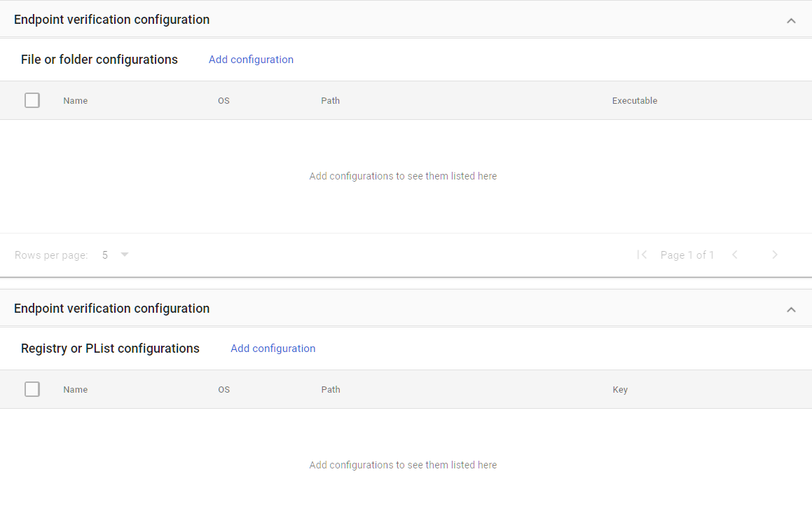This screenshot has width=812, height=514.
Task: Go to the first page of file configurations
Action: coord(642,255)
